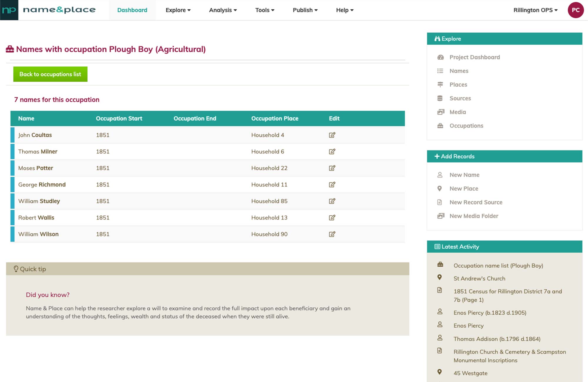Image resolution: width=588 pixels, height=382 pixels.
Task: Click the Occupation Start column header
Action: click(x=119, y=118)
